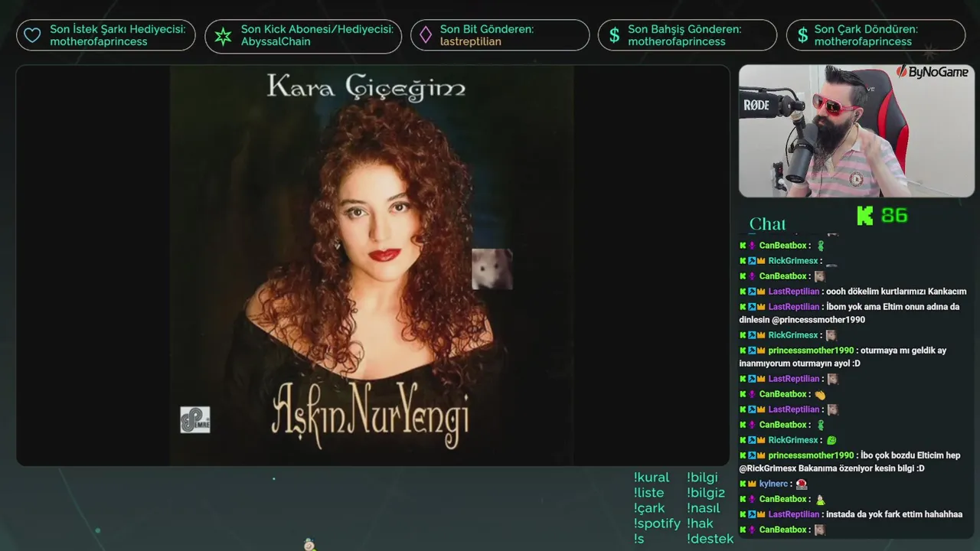Click the name 'lastreptilian' in the Son Bit Gönderen pill
Image resolution: width=980 pixels, height=551 pixels.
(470, 41)
